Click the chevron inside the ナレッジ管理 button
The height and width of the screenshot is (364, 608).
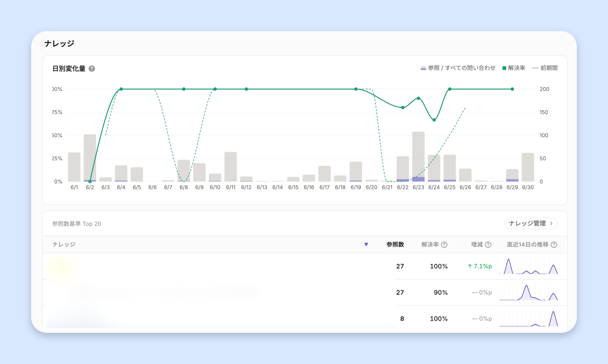551,224
